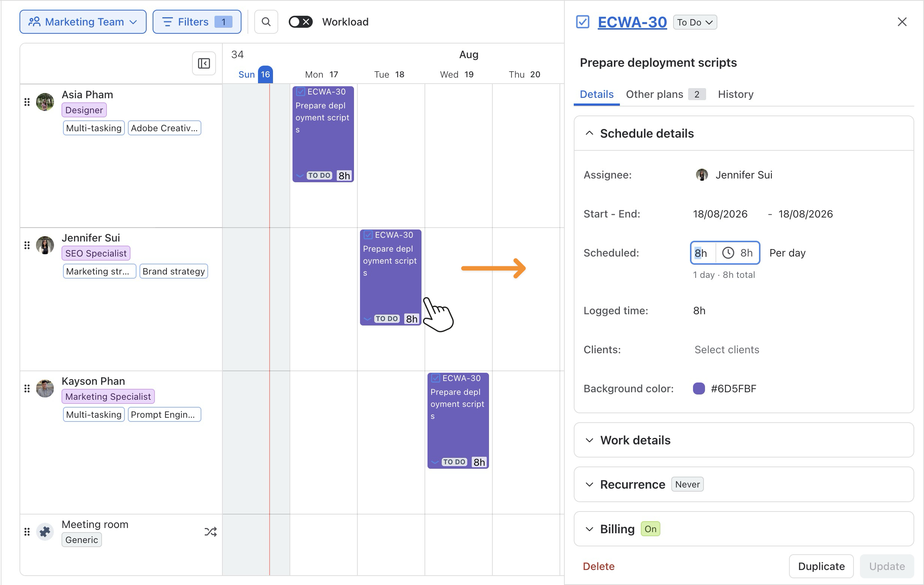924x585 pixels.
Task: Edit the scheduled hours input 8h
Action: (x=703, y=253)
